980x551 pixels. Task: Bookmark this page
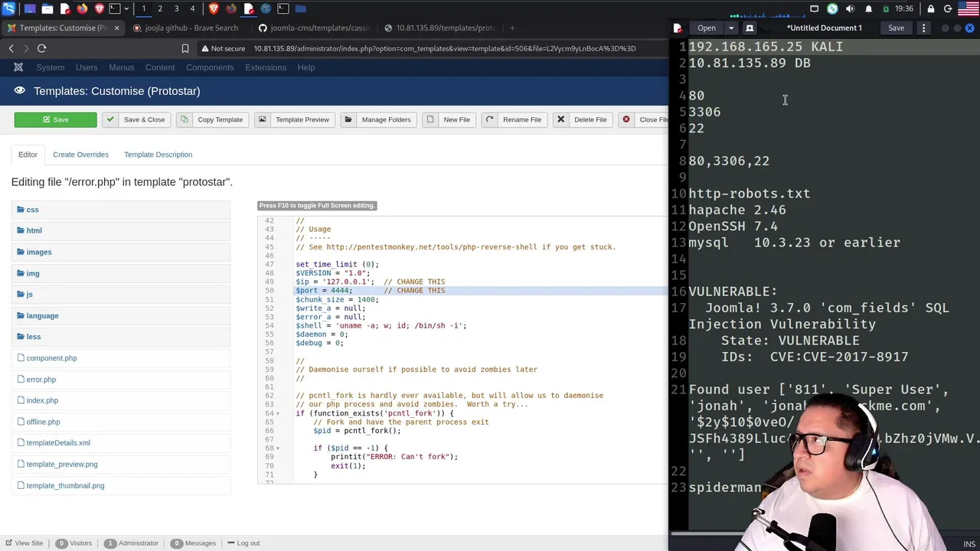(185, 48)
